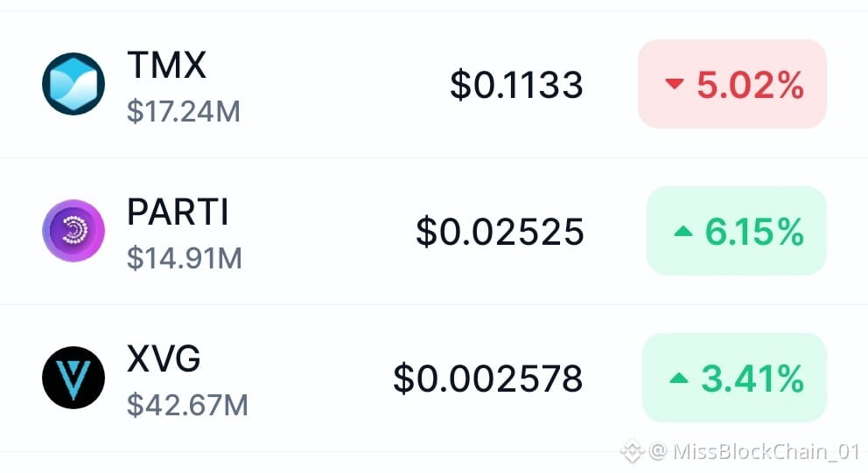868x473 pixels.
Task: Select the $0.02525 PARTI price
Action: coord(500,231)
